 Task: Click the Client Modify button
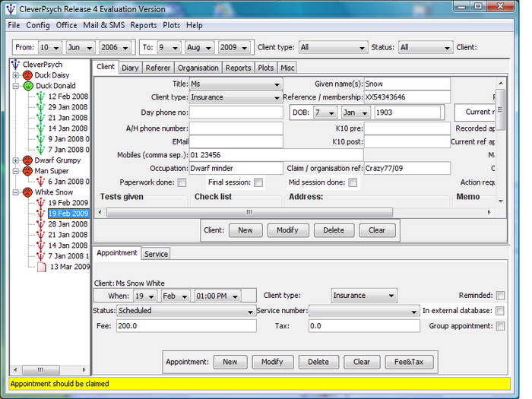tap(287, 230)
